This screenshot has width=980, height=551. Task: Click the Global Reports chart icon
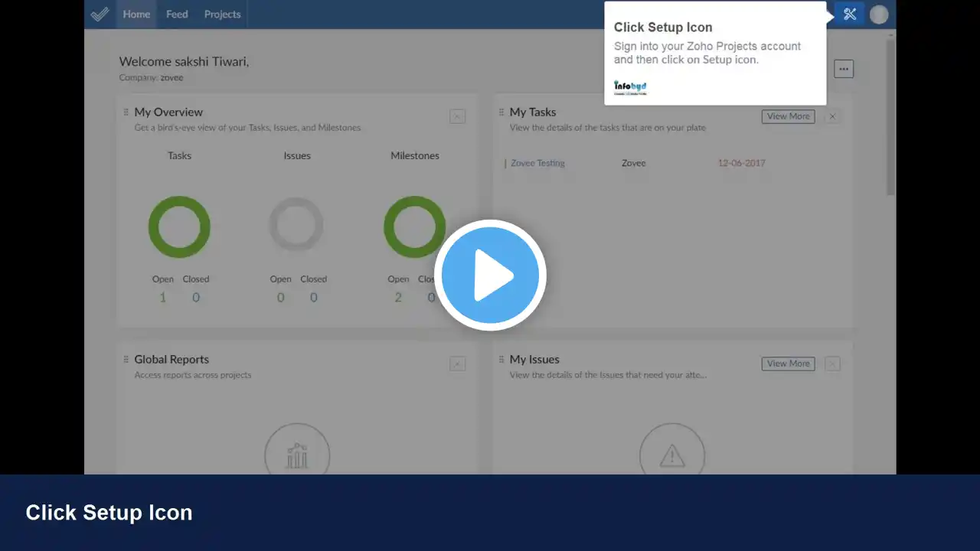point(297,455)
